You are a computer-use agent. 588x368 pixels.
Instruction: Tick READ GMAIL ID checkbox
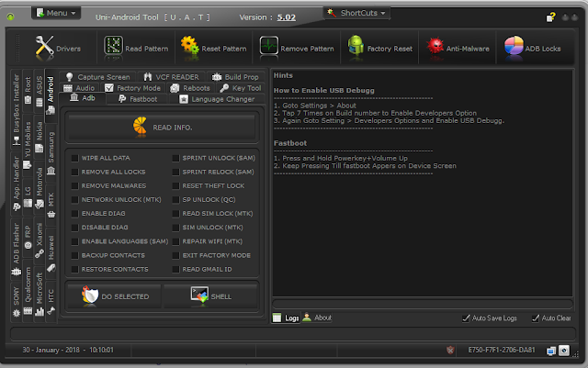(175, 270)
